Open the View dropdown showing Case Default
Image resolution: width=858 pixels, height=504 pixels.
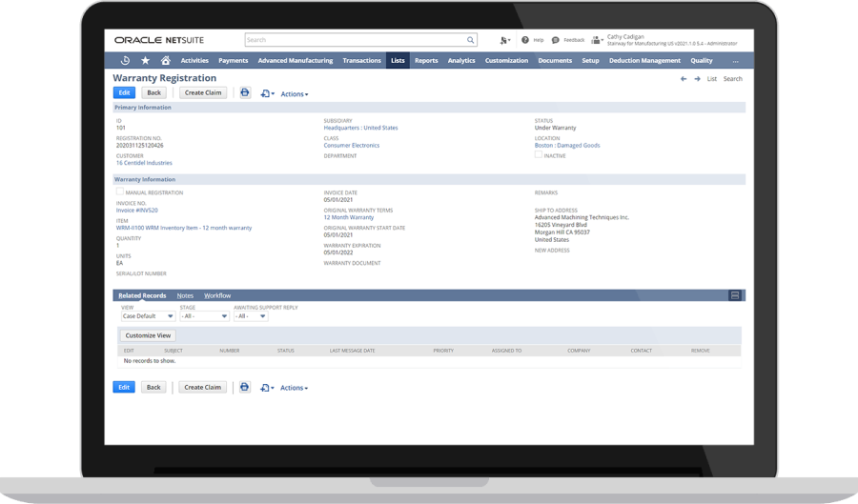pyautogui.click(x=147, y=316)
